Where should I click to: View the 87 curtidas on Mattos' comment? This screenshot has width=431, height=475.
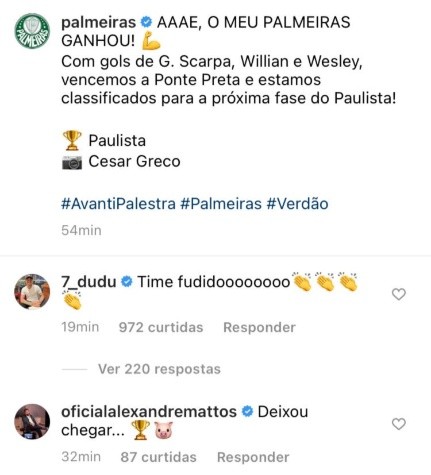159,457
